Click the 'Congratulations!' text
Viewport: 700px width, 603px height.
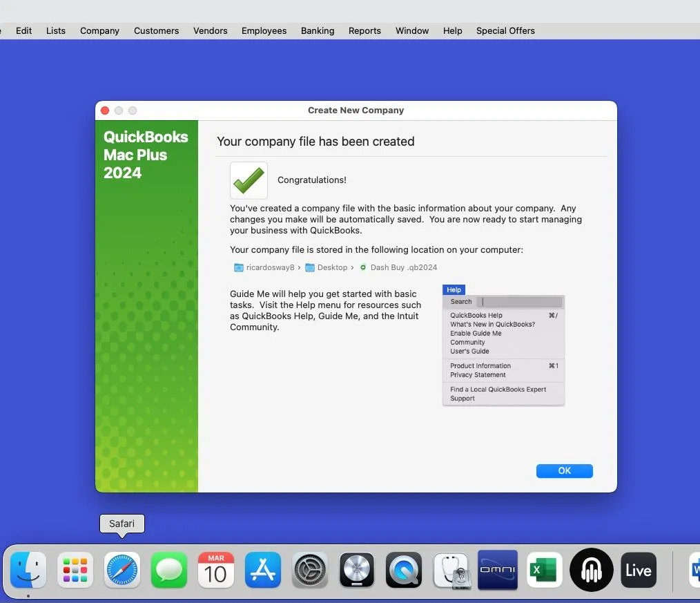[x=311, y=180]
